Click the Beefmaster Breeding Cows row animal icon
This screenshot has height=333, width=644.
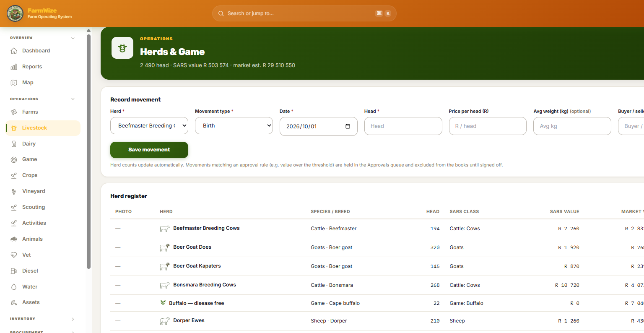pos(165,229)
